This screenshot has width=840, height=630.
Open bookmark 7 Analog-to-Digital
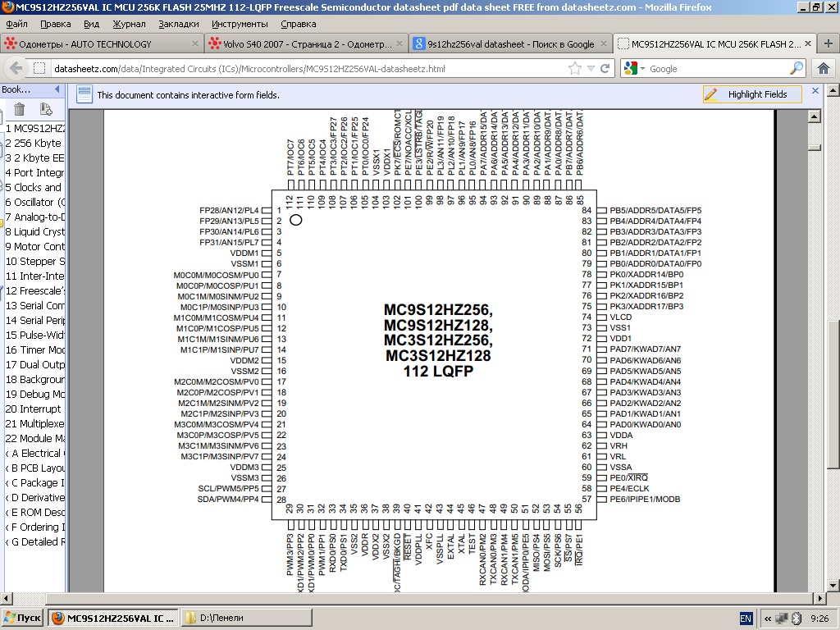(x=34, y=217)
